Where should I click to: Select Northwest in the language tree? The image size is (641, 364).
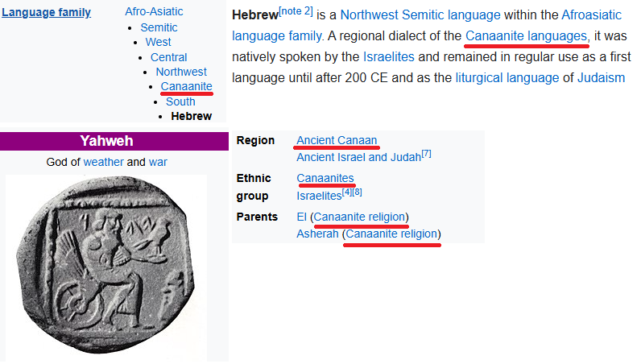[x=181, y=72]
